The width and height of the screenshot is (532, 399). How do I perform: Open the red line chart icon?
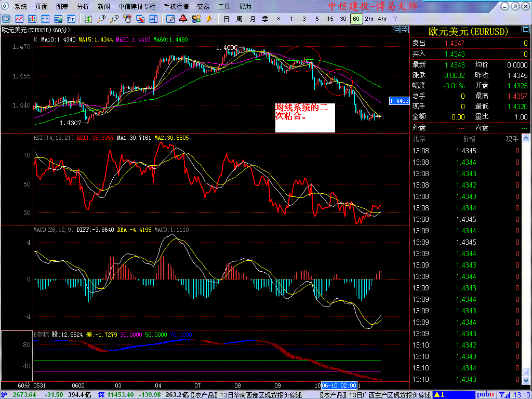[19, 19]
